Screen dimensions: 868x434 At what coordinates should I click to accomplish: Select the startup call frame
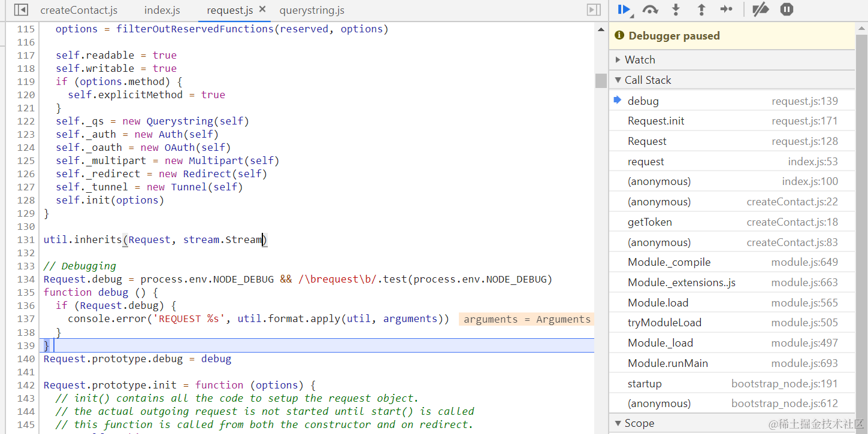click(732, 384)
